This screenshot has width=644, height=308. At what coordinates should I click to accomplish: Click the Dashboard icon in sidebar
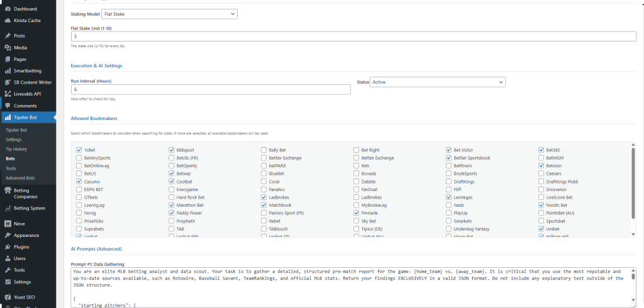point(7,9)
